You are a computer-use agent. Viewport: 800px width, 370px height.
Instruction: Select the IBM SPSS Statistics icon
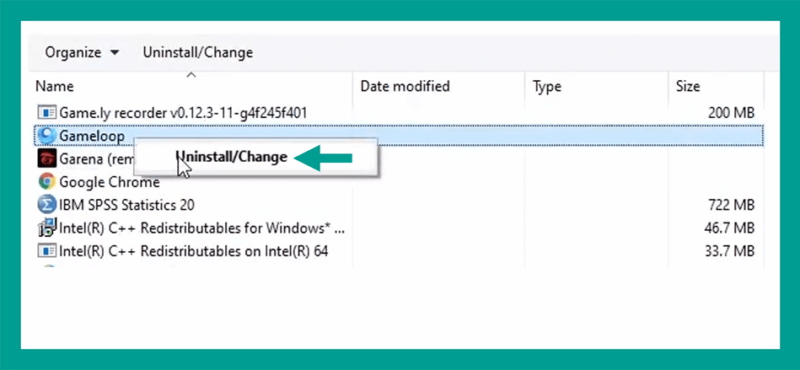pos(47,205)
